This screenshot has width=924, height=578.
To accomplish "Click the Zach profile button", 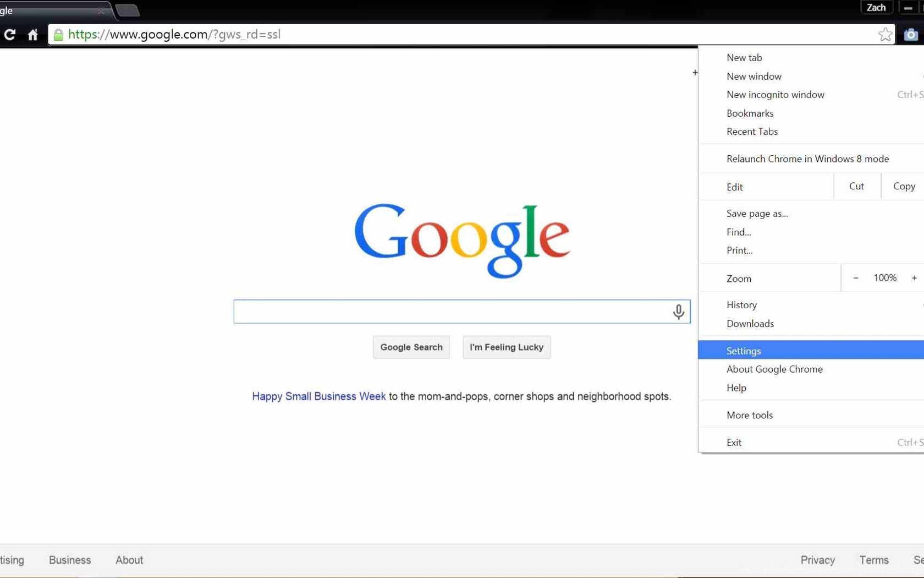I will 876,8.
